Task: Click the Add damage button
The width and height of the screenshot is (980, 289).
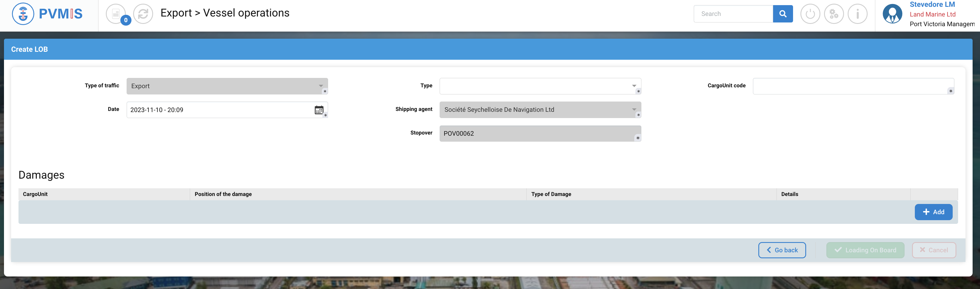Action: (x=933, y=212)
